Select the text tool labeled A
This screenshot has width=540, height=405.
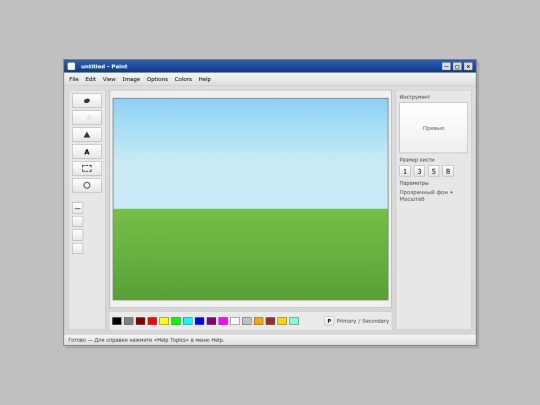[x=87, y=152]
